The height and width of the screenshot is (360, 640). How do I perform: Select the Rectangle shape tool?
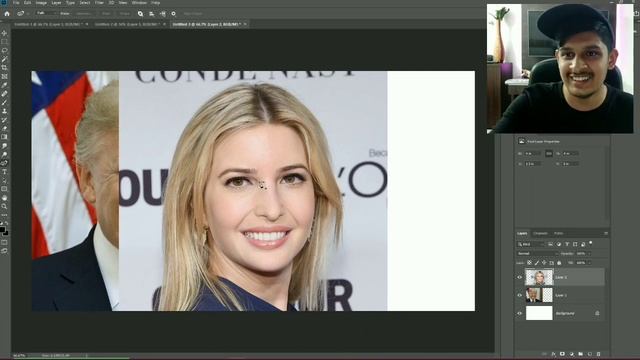(x=4, y=189)
